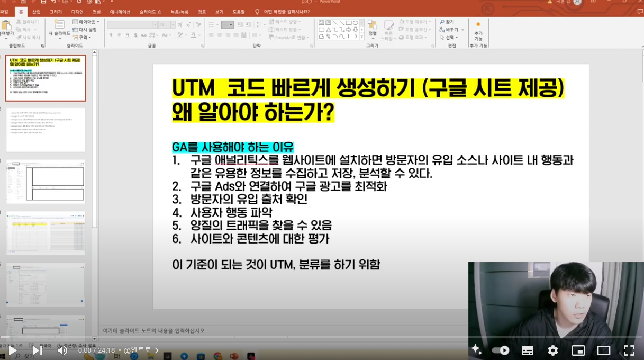Open the 전환 ribbon tab
The height and width of the screenshot is (360, 644).
[x=96, y=12]
